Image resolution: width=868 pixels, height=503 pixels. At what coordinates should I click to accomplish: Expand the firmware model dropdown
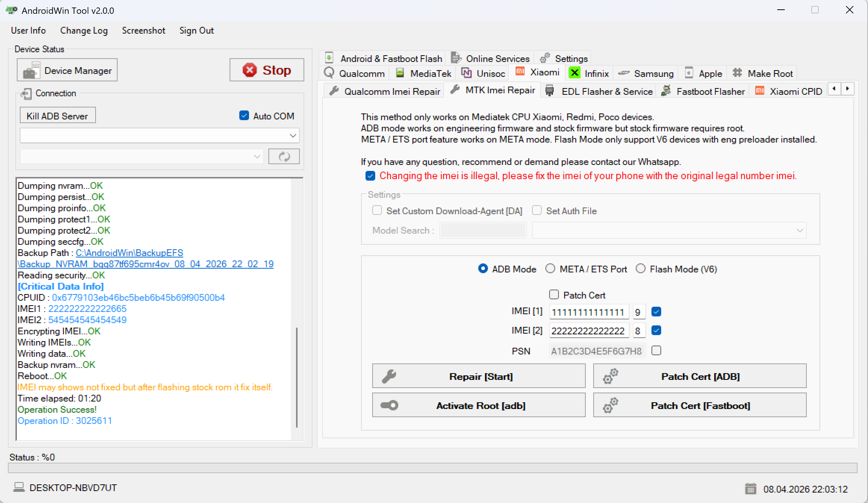[799, 230]
